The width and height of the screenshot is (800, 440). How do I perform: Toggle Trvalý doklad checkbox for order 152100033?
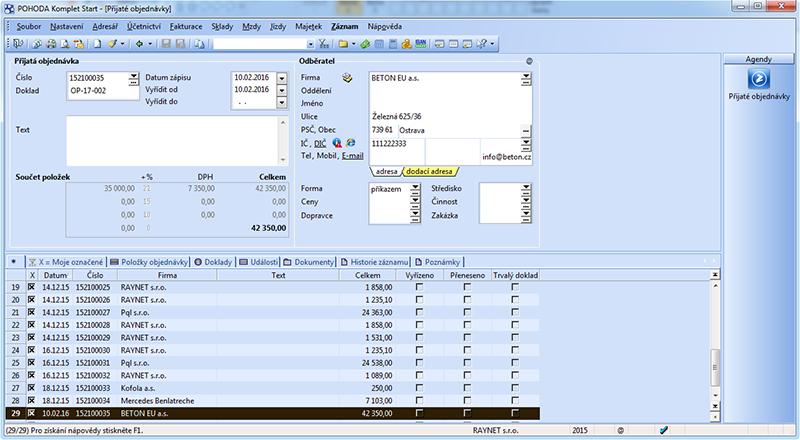515,388
